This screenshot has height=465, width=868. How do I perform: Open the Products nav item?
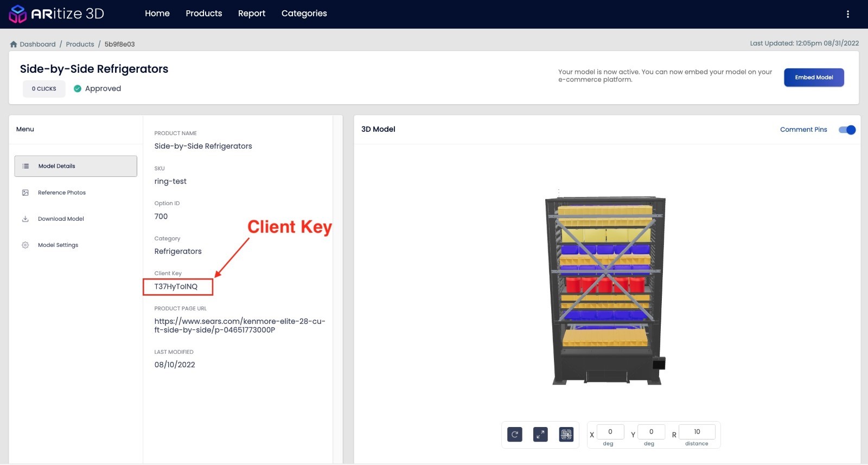(x=204, y=14)
